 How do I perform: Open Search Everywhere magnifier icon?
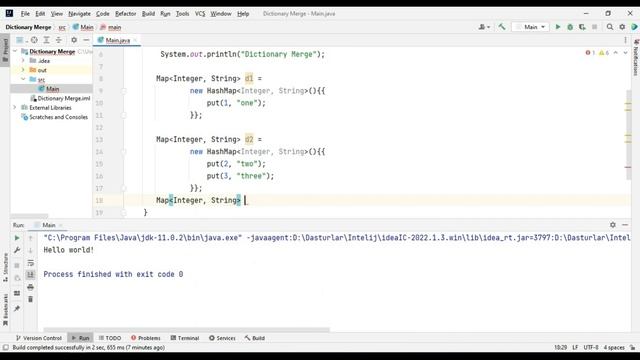point(610,27)
